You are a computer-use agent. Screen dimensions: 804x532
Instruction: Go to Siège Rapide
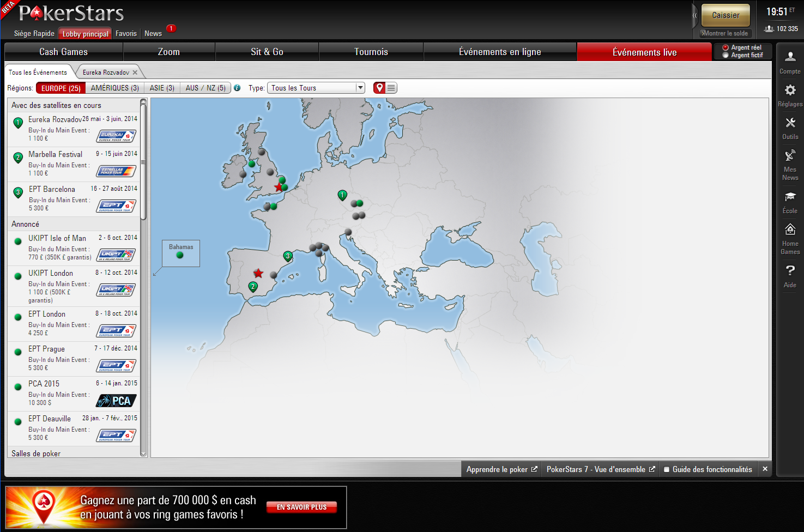(x=34, y=33)
